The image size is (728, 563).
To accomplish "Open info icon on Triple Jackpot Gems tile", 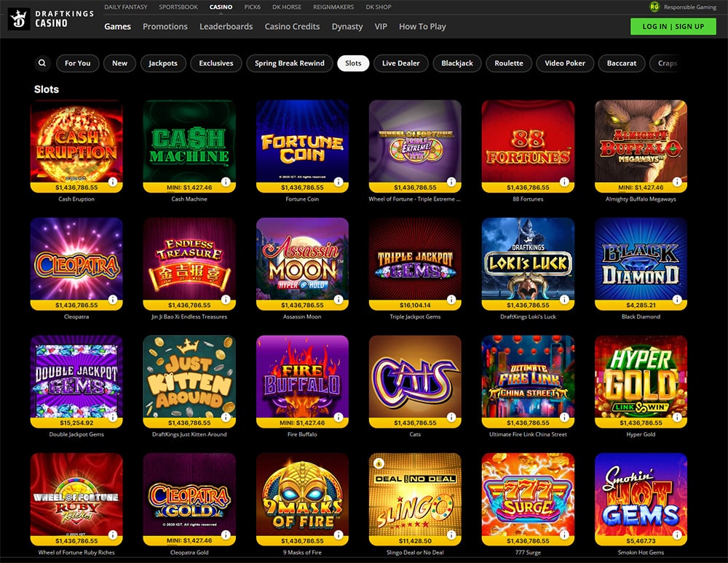I will [x=451, y=300].
